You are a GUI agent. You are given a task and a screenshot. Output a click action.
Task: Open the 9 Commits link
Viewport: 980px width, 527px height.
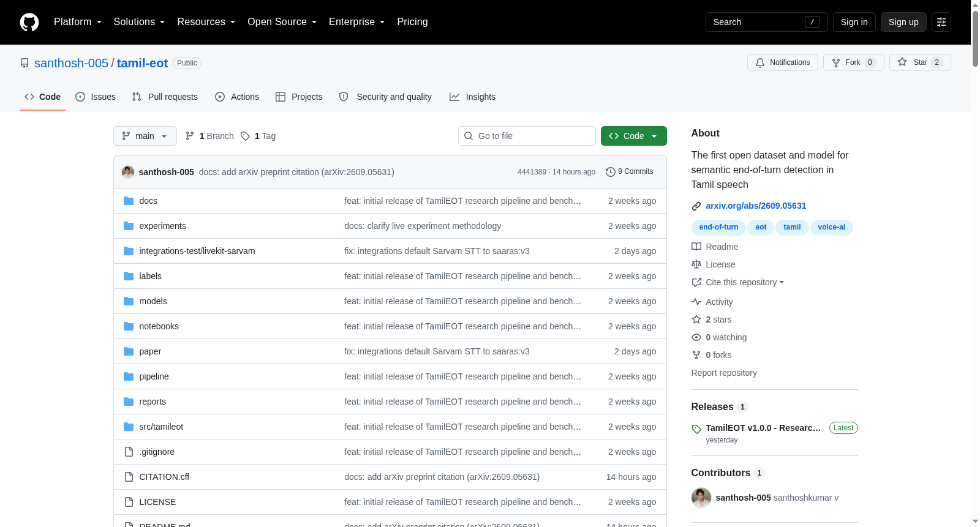coord(629,172)
